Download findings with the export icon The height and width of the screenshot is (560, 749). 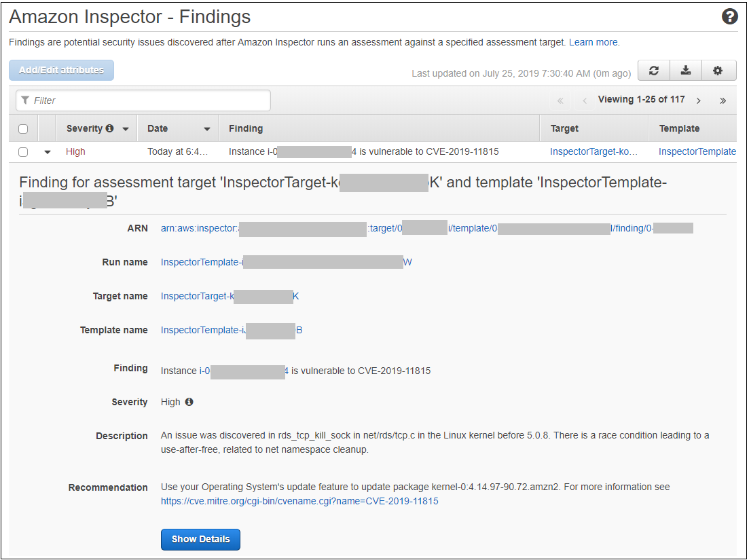click(x=685, y=71)
